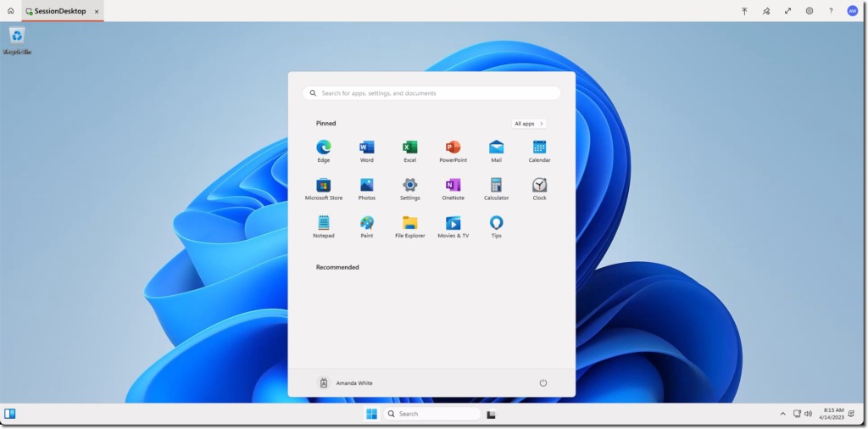The height and width of the screenshot is (429, 868).
Task: Open the notification center icon
Action: 851,414
